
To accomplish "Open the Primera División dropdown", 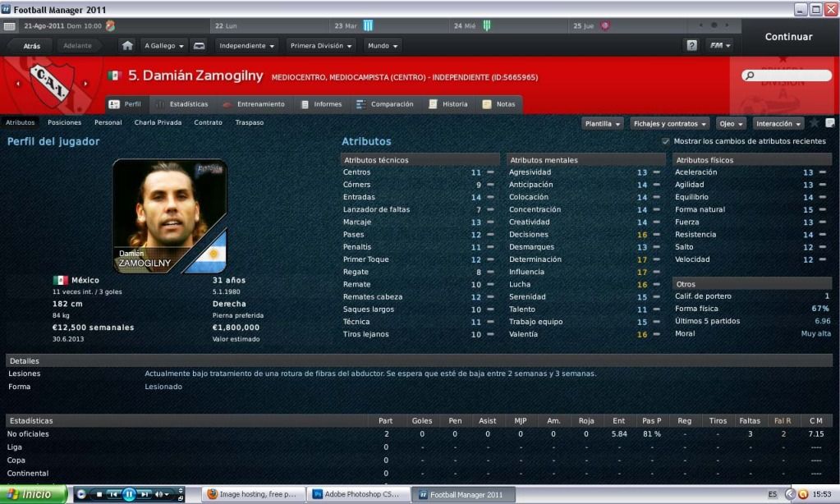I will point(320,45).
